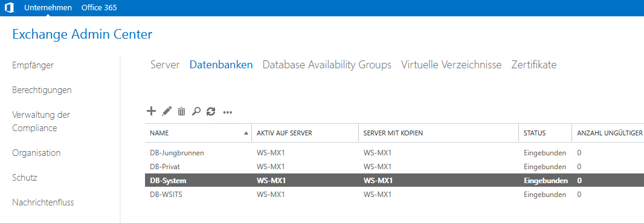Open Schutz section

click(x=25, y=178)
